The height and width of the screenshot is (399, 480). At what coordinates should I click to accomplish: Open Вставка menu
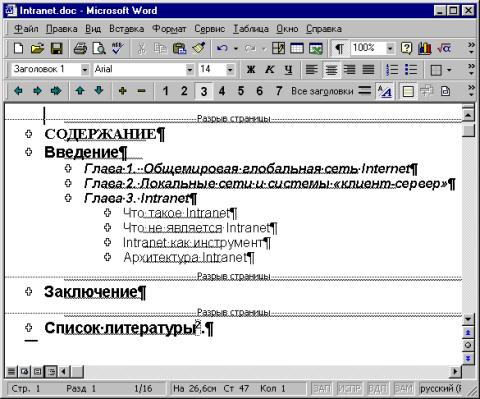127,29
